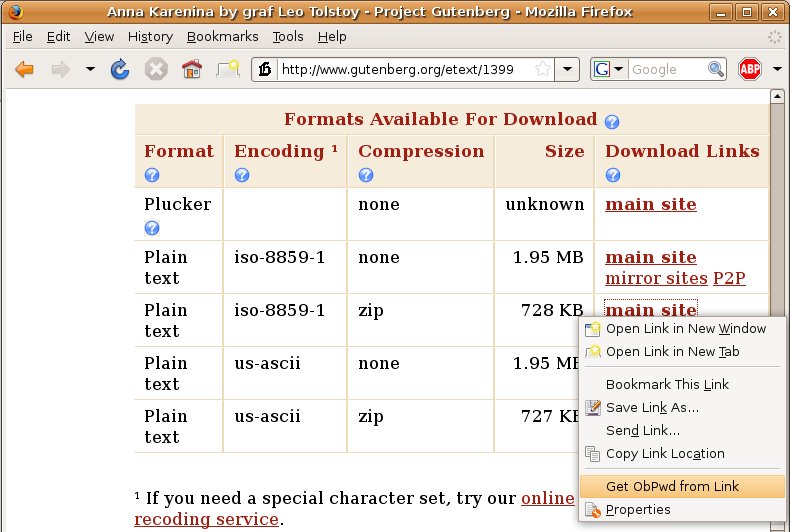The height and width of the screenshot is (532, 790).
Task: Click the Forward arrow button
Action: [60, 69]
